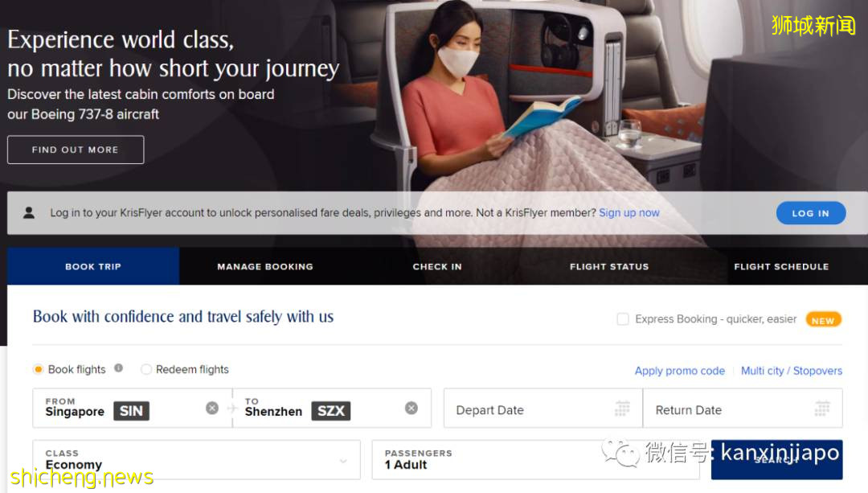This screenshot has height=493, width=868.
Task: Expand the Class Economy dropdown
Action: click(197, 460)
